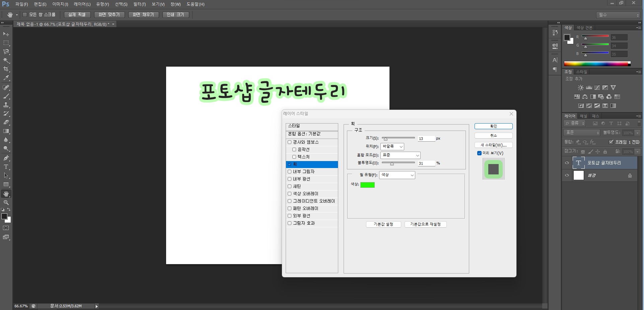Click the Brightness/Contrast adjustment icon
The height and width of the screenshot is (310, 644).
point(581,88)
